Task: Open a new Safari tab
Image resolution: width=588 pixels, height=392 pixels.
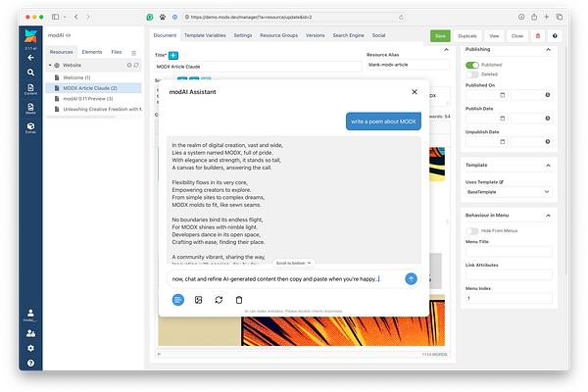Action: (547, 17)
